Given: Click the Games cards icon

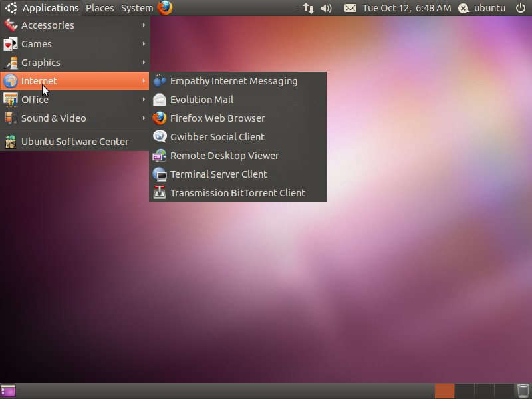Looking at the screenshot, I should coord(11,44).
